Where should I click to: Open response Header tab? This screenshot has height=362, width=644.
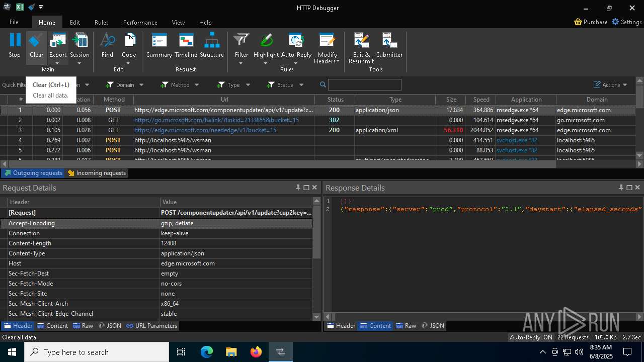(x=341, y=326)
